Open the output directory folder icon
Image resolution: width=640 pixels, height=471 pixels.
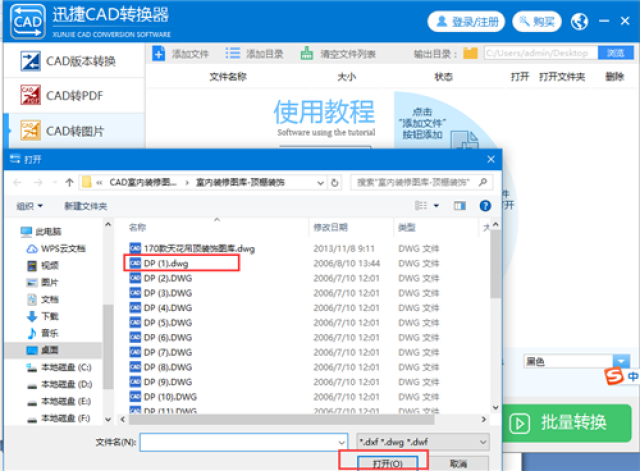[x=470, y=53]
